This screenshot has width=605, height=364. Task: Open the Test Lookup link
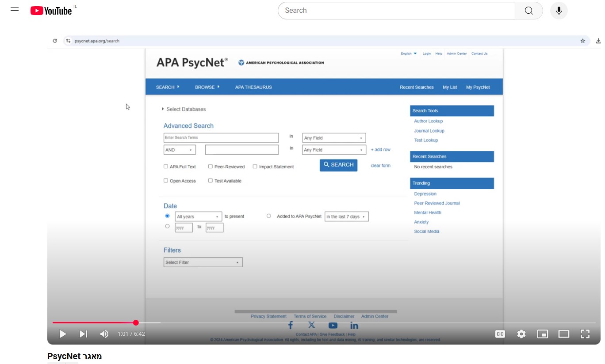click(426, 140)
